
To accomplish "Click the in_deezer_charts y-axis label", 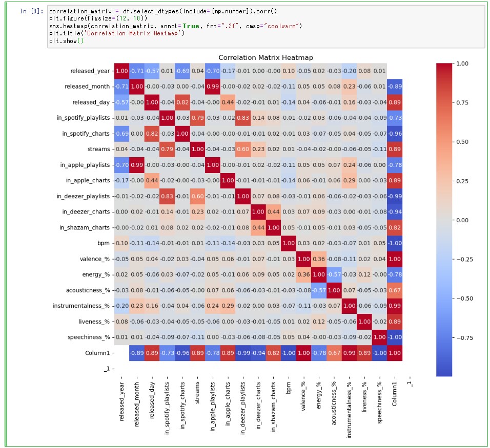I will point(86,211).
